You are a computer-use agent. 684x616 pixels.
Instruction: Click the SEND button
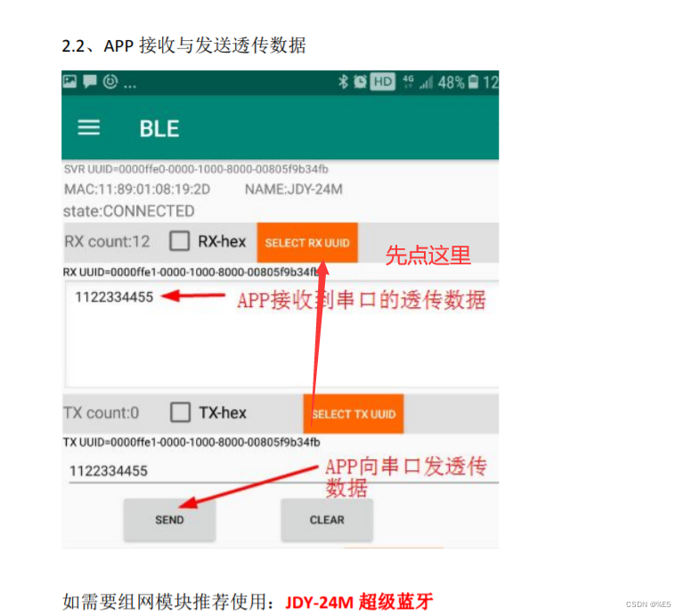[x=169, y=520]
